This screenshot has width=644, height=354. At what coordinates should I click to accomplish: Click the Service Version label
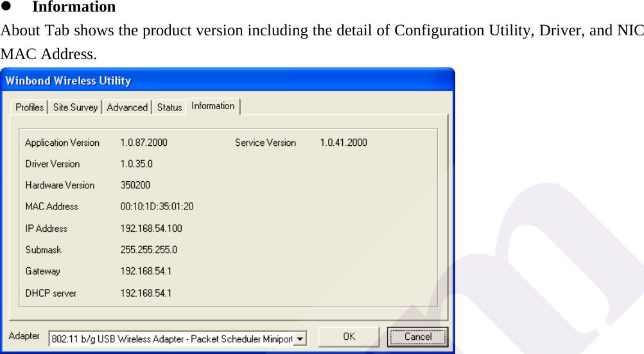point(265,143)
